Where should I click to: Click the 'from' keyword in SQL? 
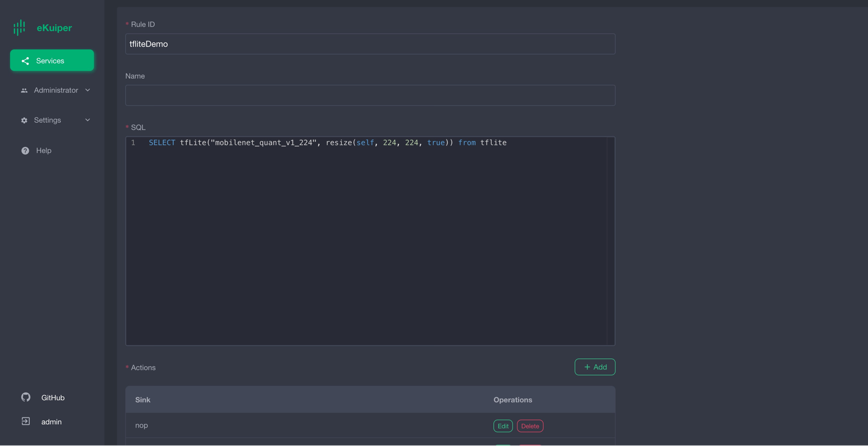(x=467, y=143)
